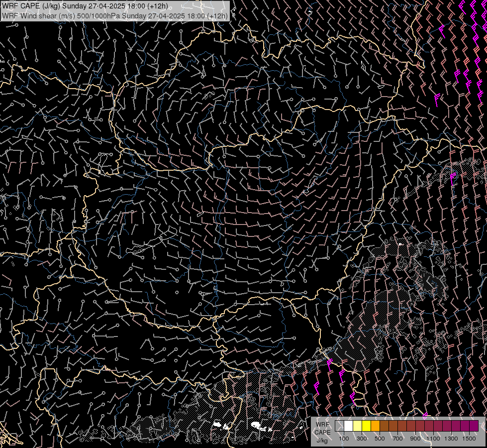The height and width of the screenshot is (448, 487).
Task: Select the orange CAPE legend swatch
Action: [375, 426]
